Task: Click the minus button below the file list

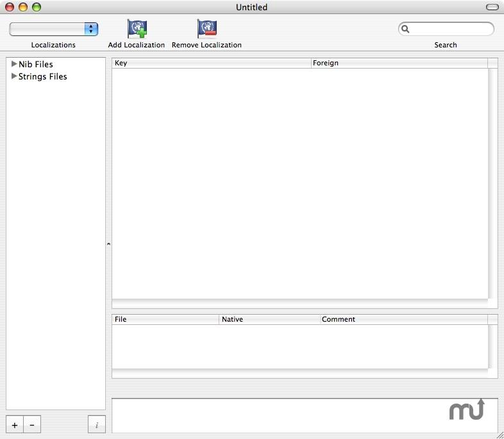Action: [32, 424]
